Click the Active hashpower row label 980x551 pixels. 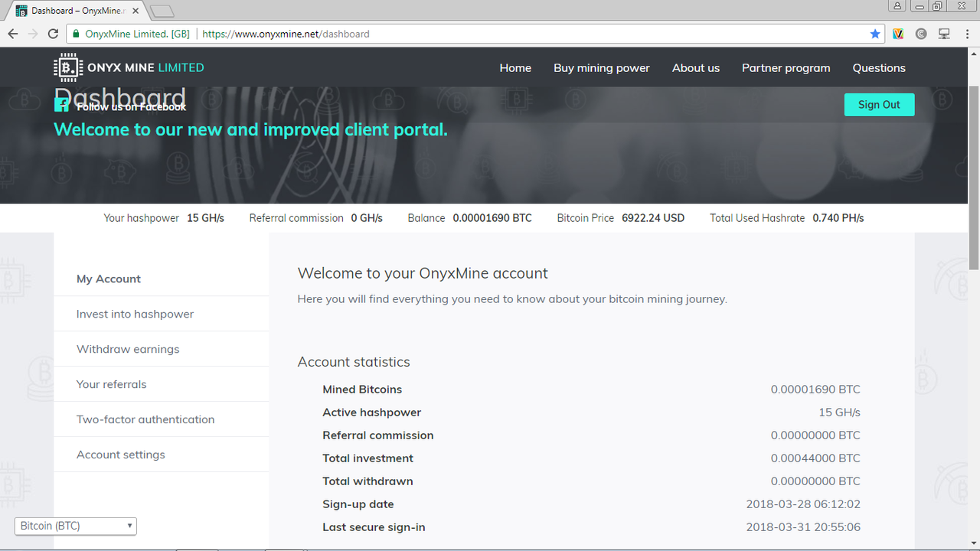(371, 412)
